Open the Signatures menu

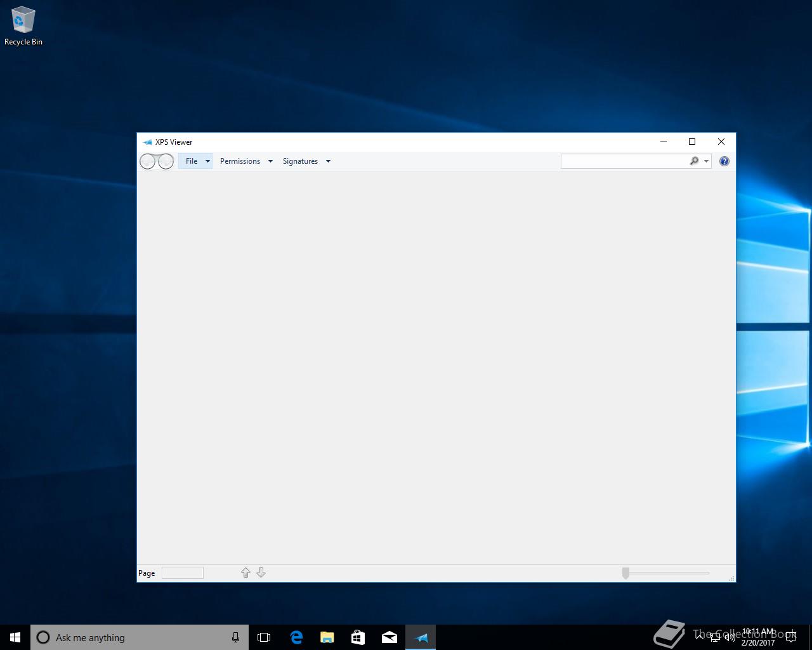pos(300,161)
